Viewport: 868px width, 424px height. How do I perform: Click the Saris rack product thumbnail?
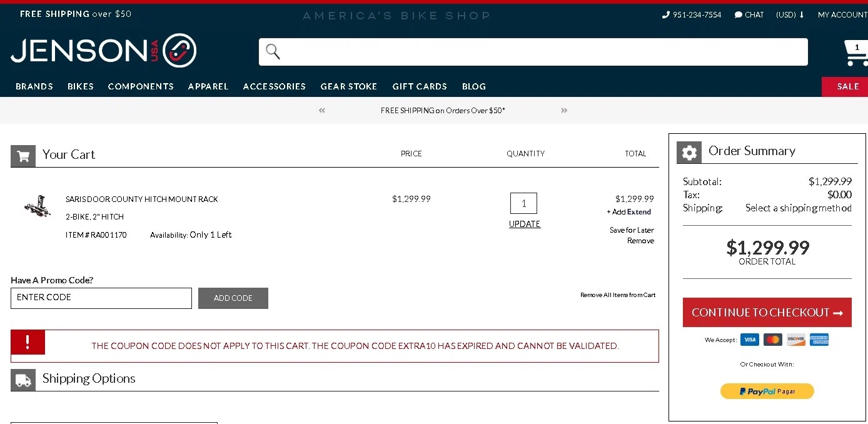coord(38,206)
